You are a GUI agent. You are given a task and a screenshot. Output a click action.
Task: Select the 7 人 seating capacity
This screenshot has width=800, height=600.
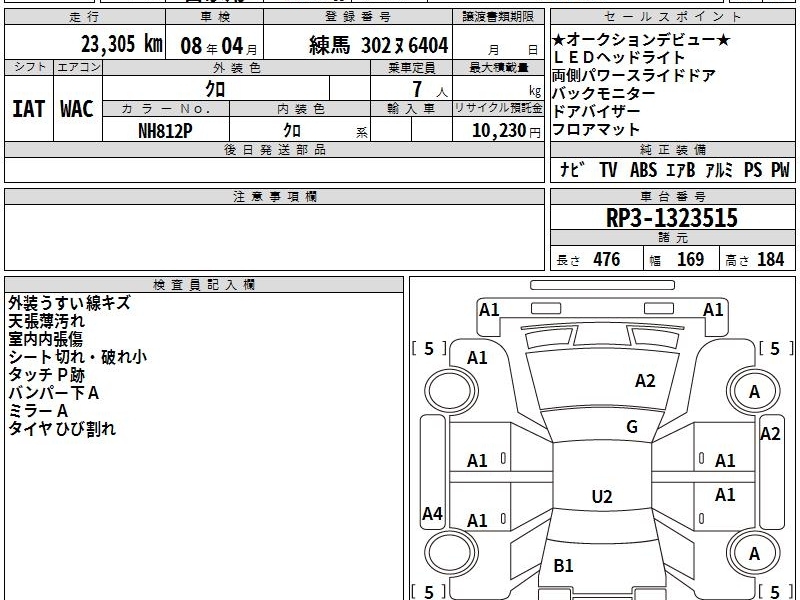pos(430,90)
